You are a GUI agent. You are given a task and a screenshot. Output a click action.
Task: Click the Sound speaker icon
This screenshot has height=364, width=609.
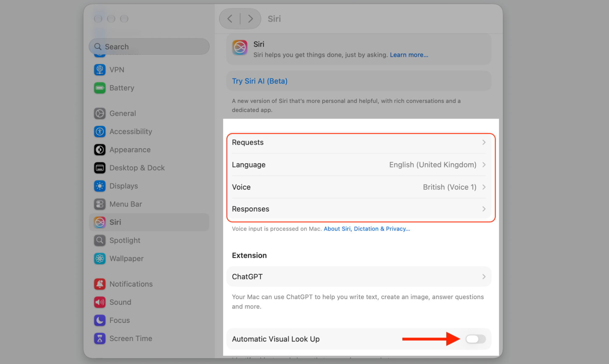point(100,302)
